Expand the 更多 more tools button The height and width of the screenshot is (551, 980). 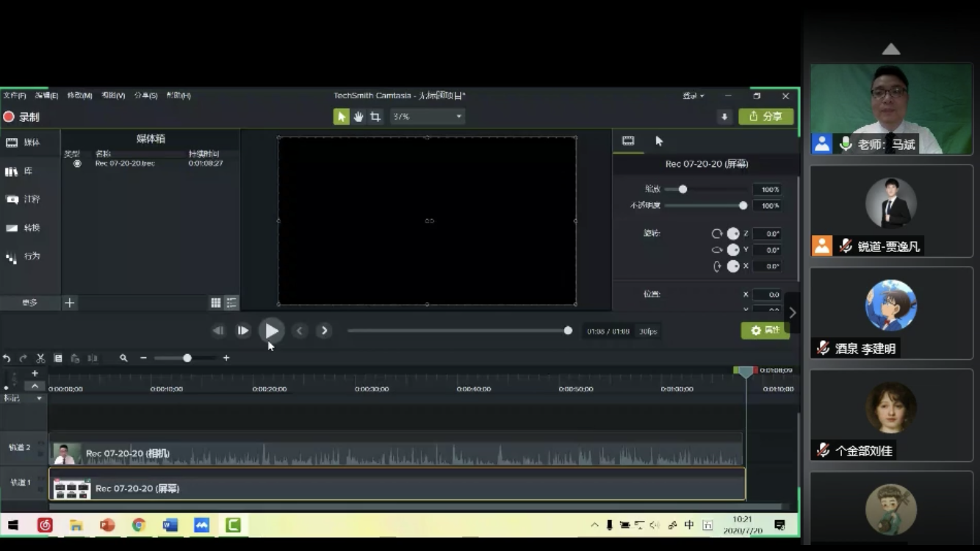[29, 303]
